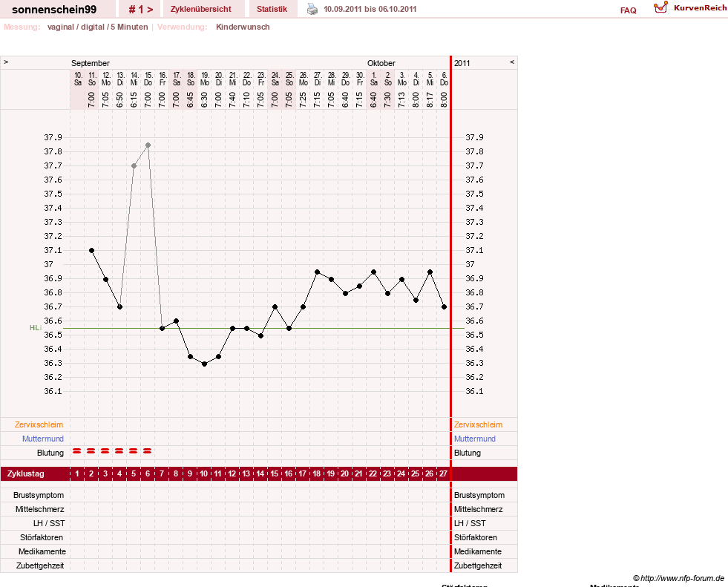Click the 'vaginal / digital / 5 Minuten' text
This screenshot has height=587, width=728.
coord(97,27)
